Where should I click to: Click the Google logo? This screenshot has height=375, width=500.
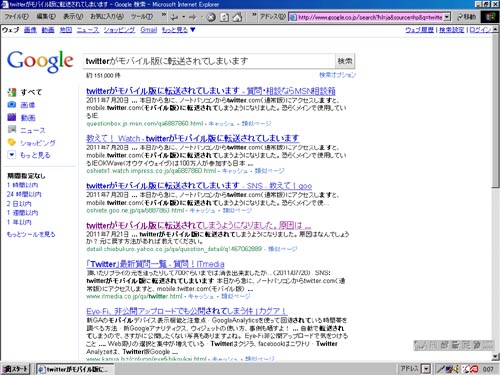pos(40,61)
